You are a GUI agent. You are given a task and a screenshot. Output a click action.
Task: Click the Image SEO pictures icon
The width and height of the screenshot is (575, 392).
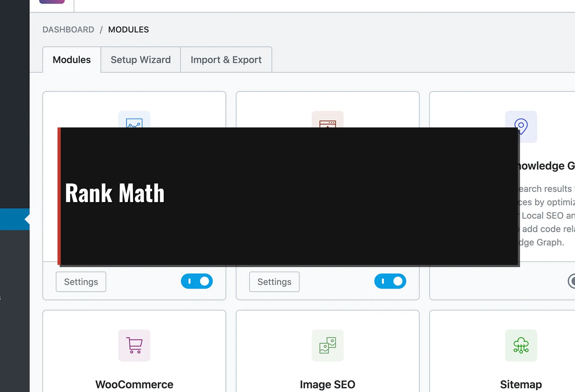pyautogui.click(x=327, y=345)
